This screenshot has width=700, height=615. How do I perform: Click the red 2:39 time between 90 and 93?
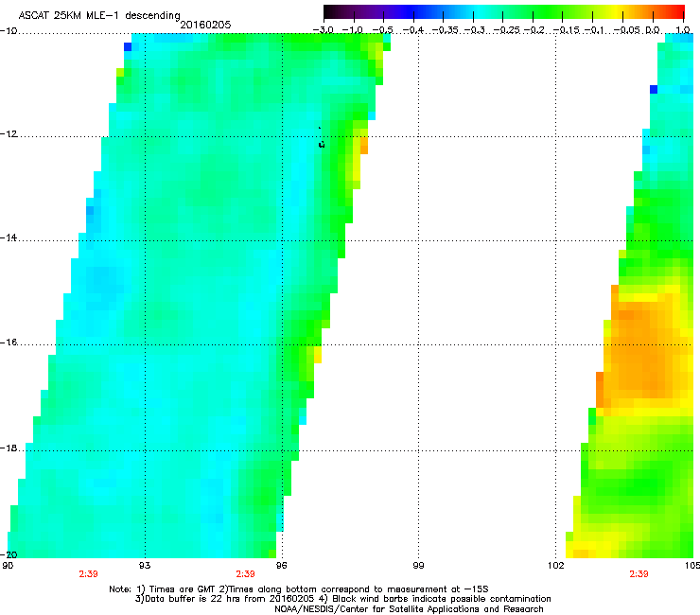(x=88, y=574)
